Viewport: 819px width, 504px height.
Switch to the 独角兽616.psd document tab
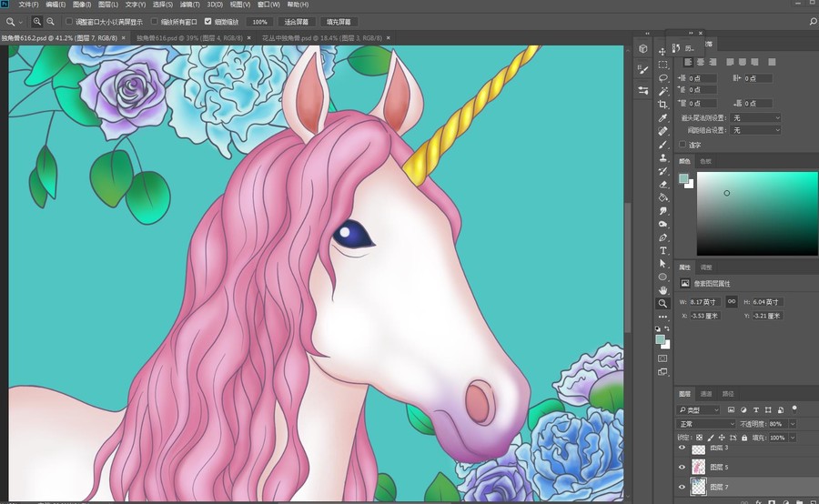[x=189, y=38]
